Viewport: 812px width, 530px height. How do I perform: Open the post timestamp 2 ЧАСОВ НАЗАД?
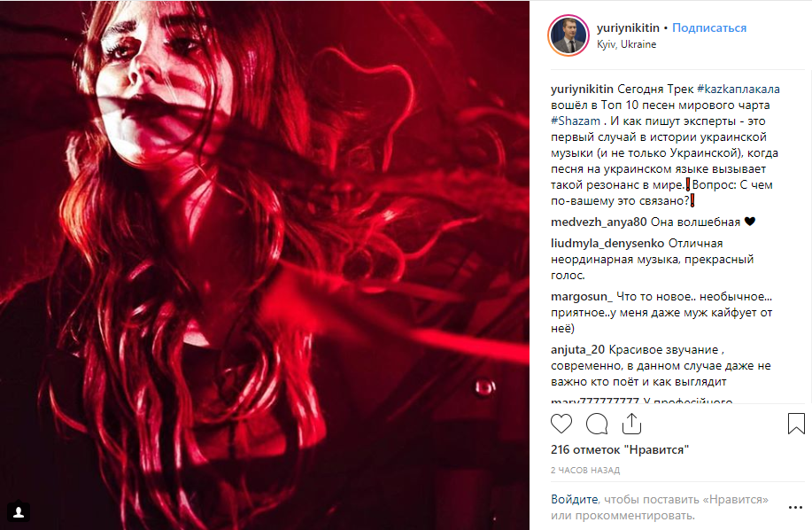pyautogui.click(x=585, y=471)
